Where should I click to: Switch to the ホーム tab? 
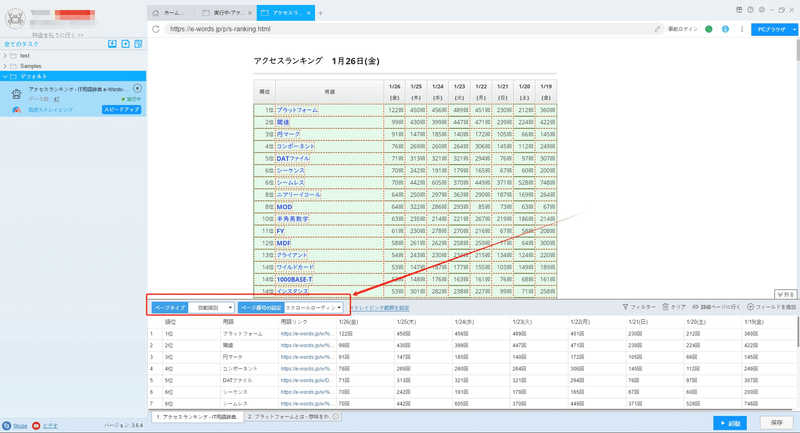point(171,13)
